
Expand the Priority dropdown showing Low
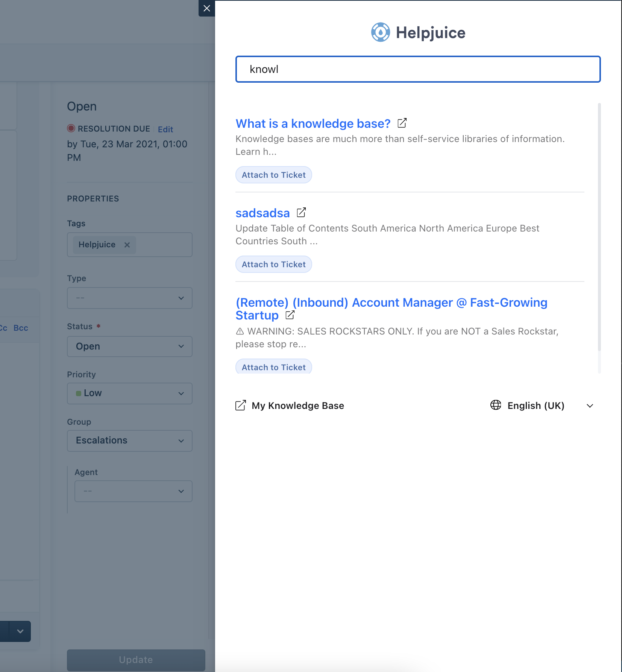point(129,393)
